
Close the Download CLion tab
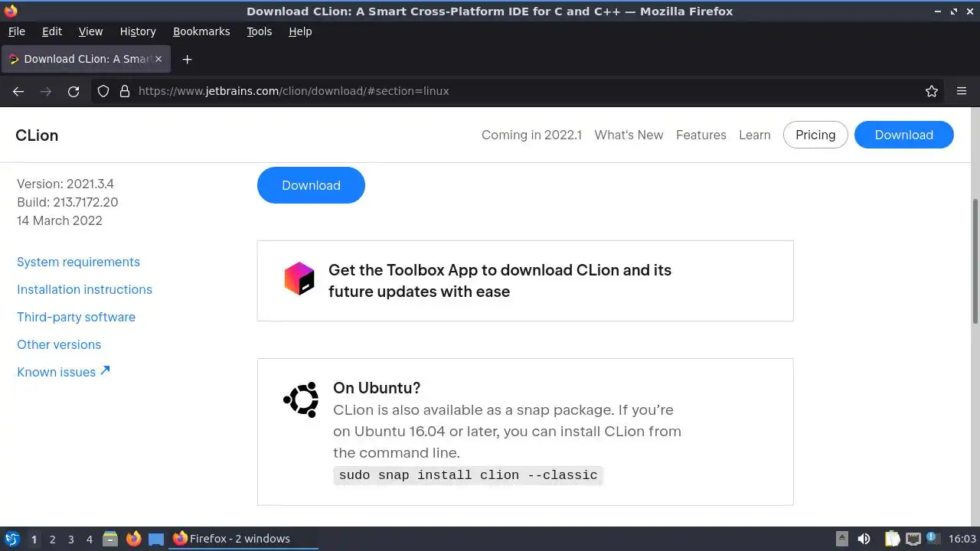coord(158,59)
